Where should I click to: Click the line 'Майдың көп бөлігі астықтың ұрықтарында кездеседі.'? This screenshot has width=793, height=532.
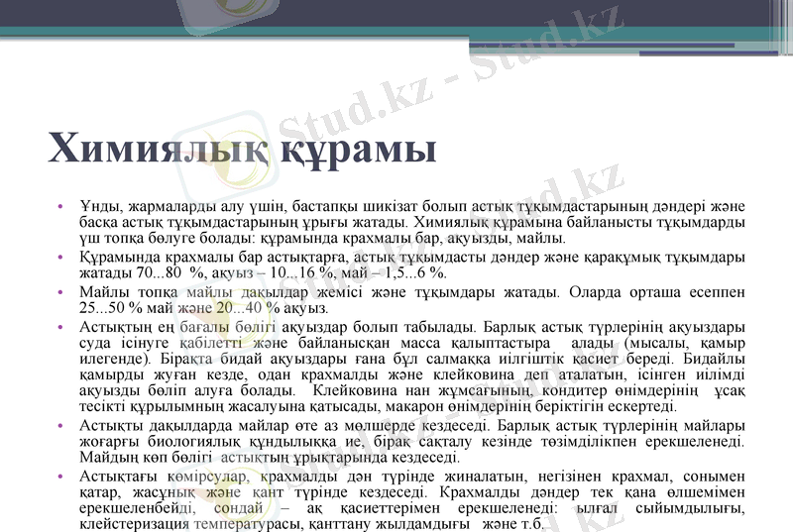[270, 458]
